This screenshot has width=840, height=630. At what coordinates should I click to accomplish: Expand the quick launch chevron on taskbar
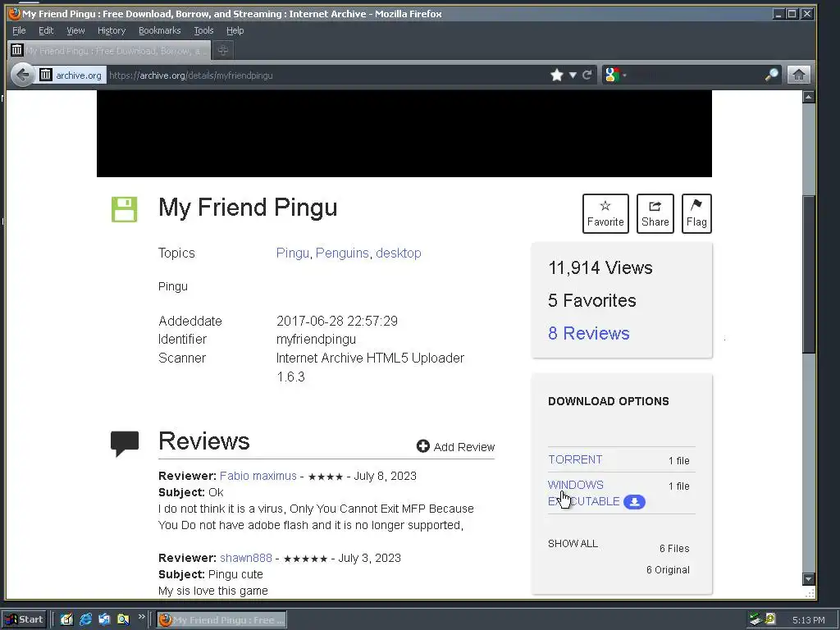(141, 616)
